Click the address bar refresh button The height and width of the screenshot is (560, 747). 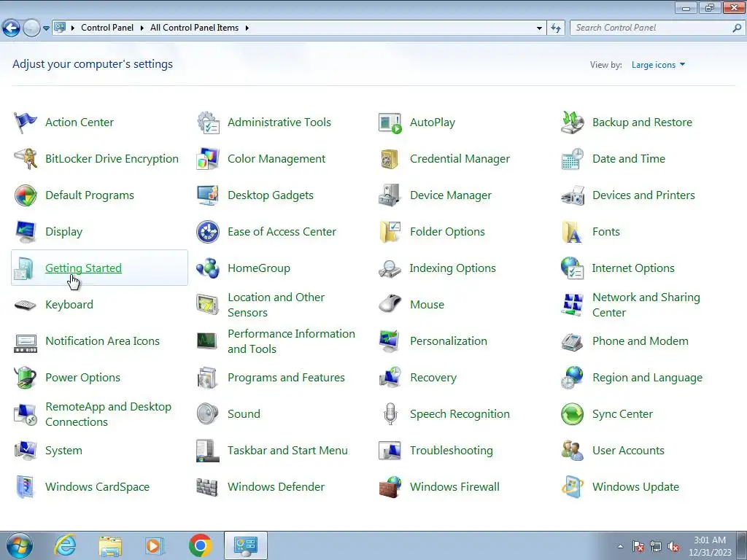point(556,28)
